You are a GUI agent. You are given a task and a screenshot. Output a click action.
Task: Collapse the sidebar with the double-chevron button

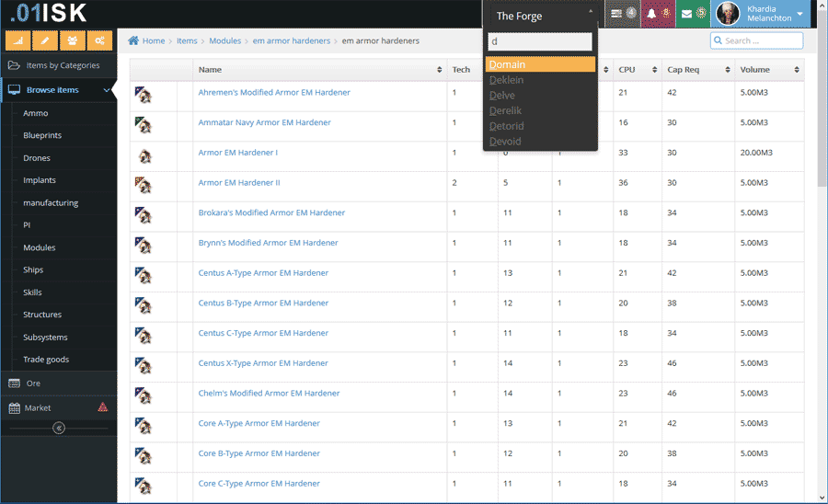pyautogui.click(x=59, y=428)
